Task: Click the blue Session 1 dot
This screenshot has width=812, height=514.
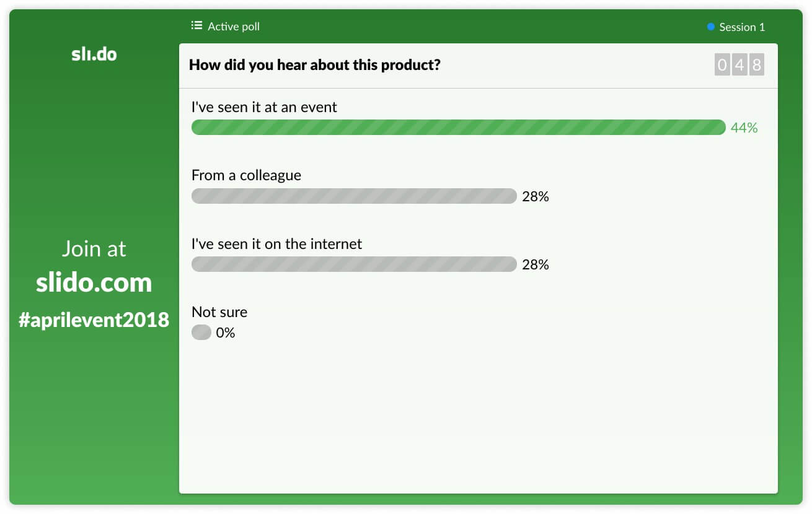Action: tap(711, 27)
